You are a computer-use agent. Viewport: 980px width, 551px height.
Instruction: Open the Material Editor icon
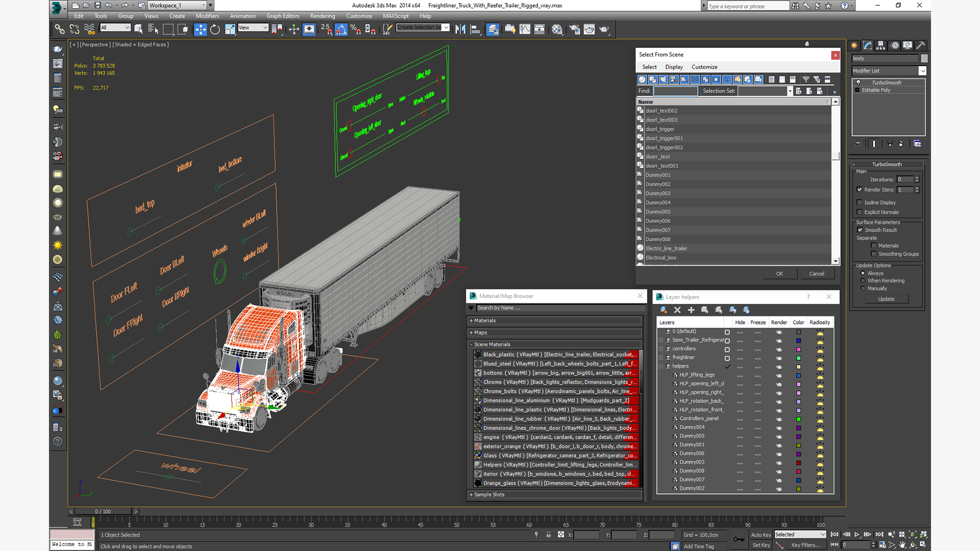557,29
